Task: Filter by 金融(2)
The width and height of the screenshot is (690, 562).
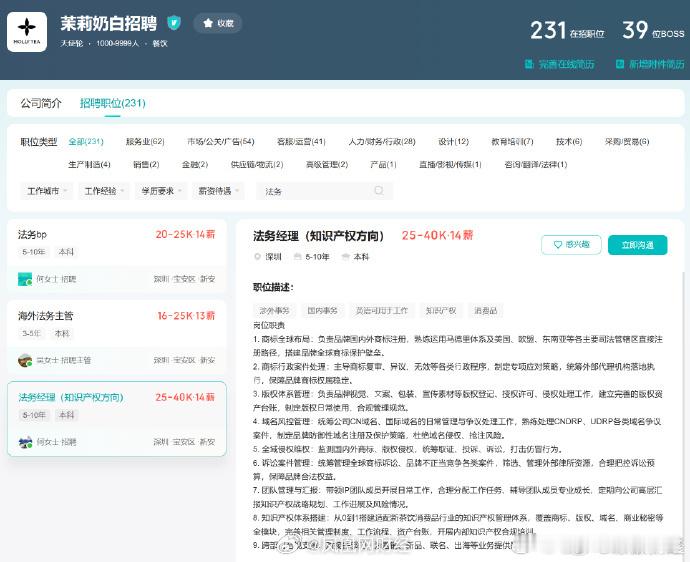Action: coord(195,165)
